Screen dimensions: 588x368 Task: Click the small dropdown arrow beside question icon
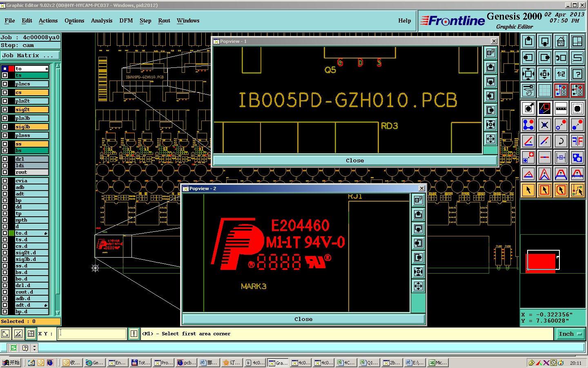(x=34, y=348)
